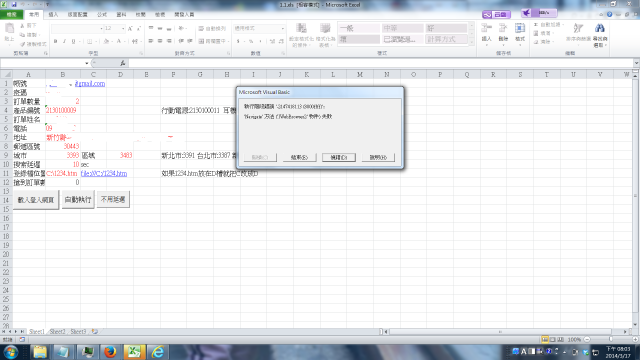
Task: Apply the Fill Color bucket
Action: point(106,41)
